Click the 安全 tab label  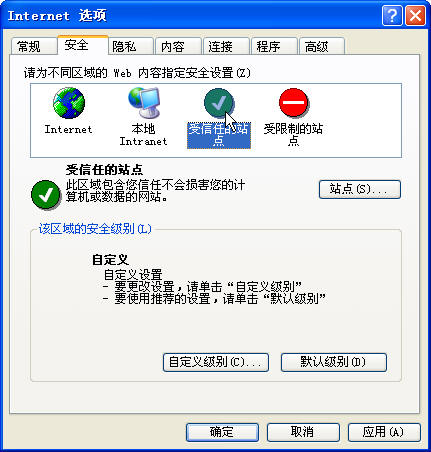pos(77,45)
